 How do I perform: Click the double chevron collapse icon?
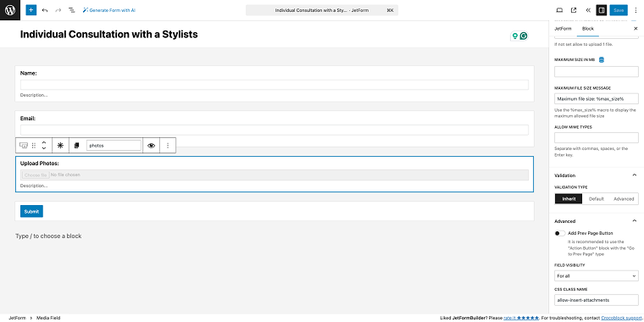tap(588, 10)
